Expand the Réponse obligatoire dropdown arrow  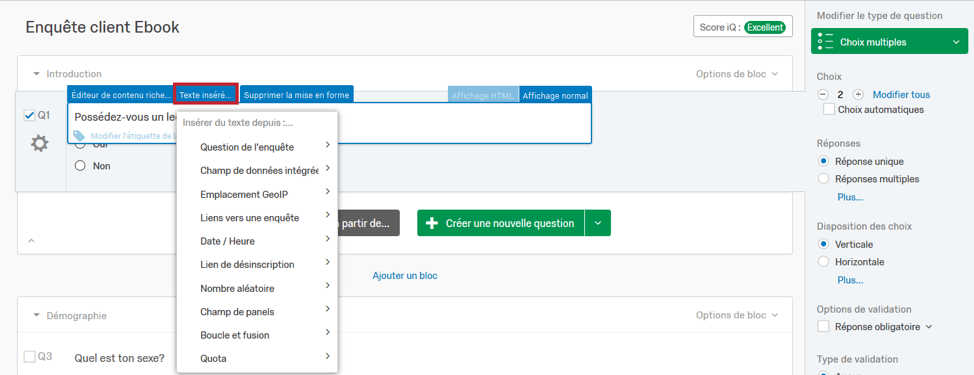tap(930, 327)
